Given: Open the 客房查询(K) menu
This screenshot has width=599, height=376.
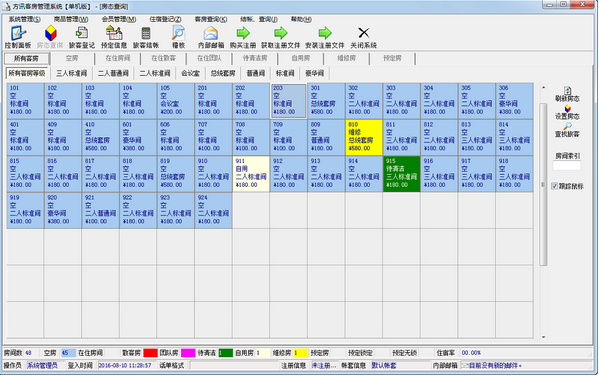Looking at the screenshot, I should 210,19.
